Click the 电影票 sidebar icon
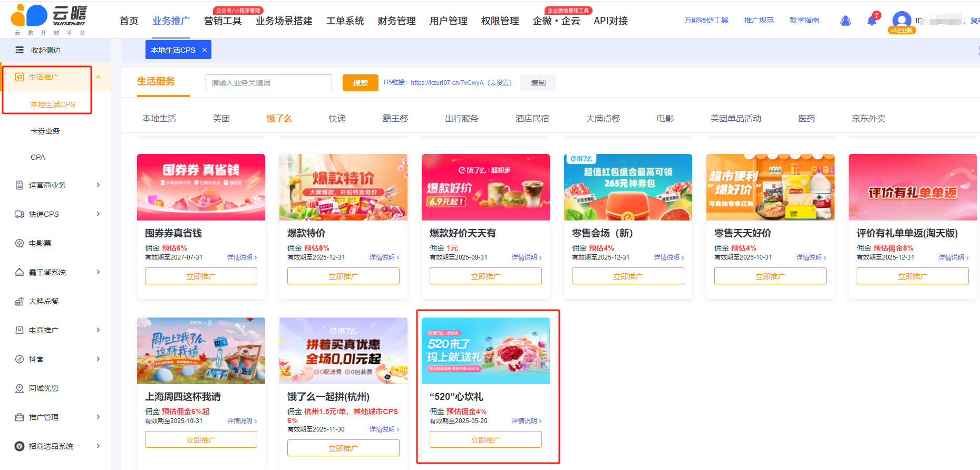 point(20,243)
